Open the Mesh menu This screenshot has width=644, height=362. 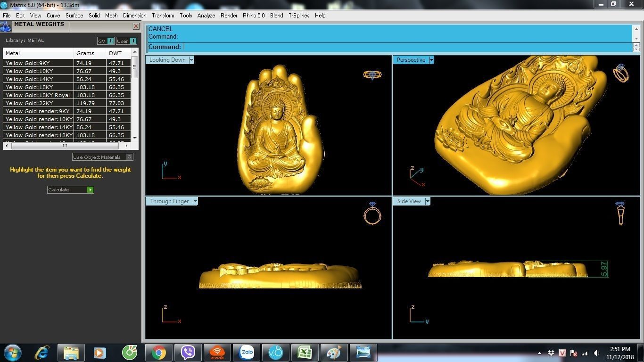coord(112,16)
